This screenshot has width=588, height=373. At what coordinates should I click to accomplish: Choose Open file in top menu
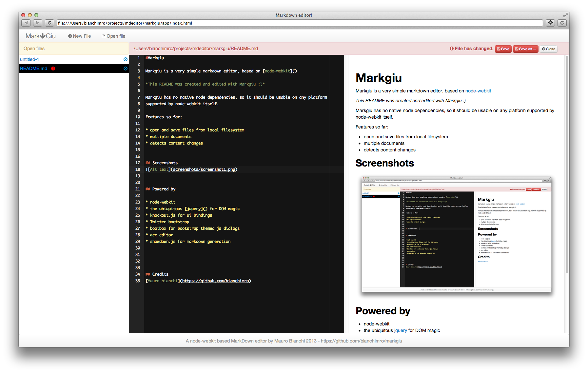(x=113, y=36)
